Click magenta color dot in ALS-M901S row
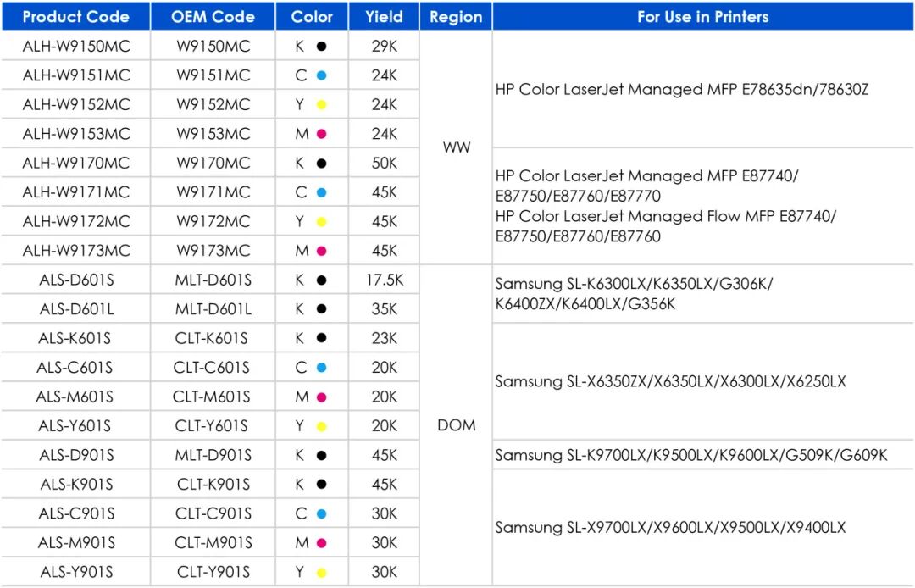 pyautogui.click(x=322, y=542)
